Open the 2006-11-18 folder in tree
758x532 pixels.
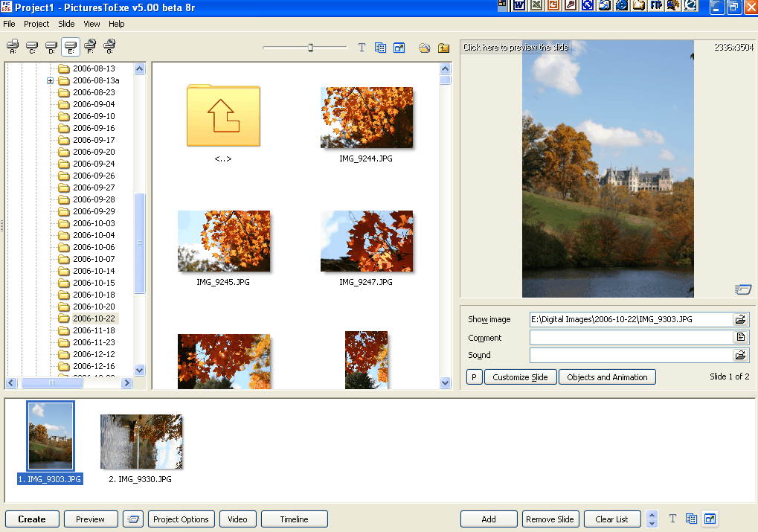coord(94,330)
